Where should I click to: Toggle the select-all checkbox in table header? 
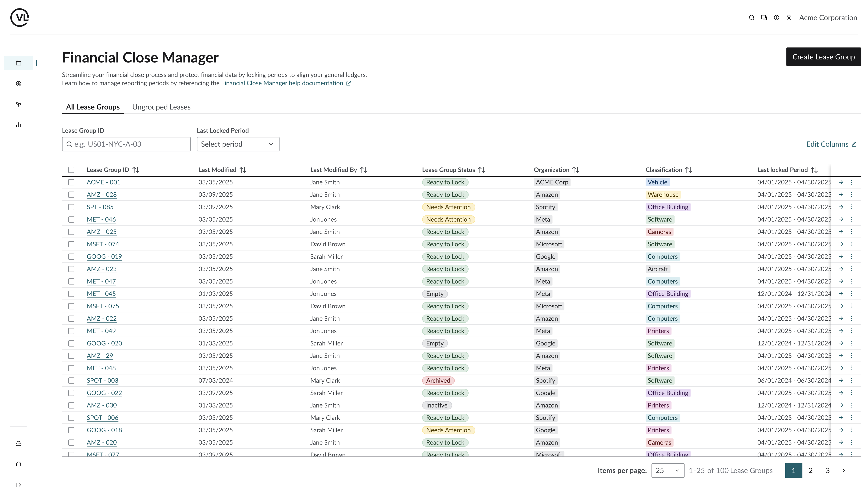click(x=71, y=170)
